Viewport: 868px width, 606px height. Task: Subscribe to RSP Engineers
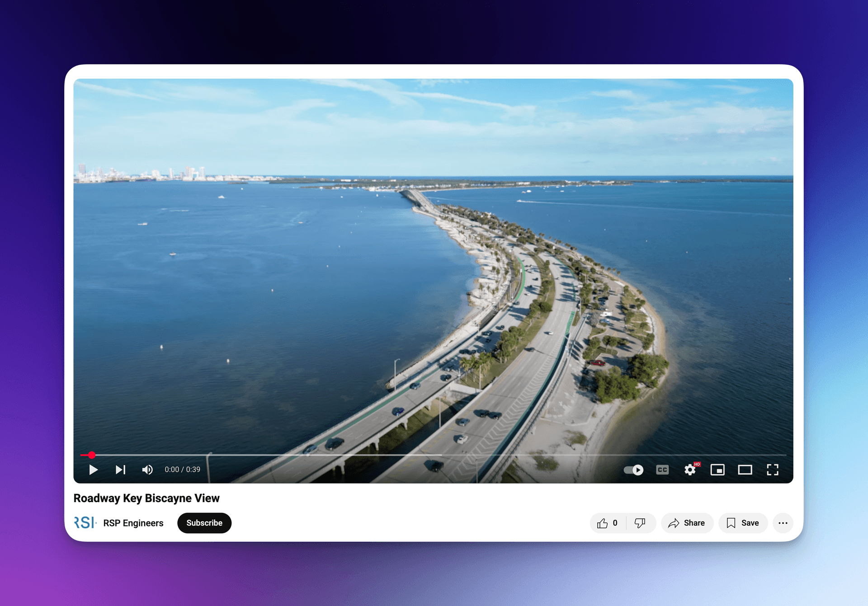[204, 523]
